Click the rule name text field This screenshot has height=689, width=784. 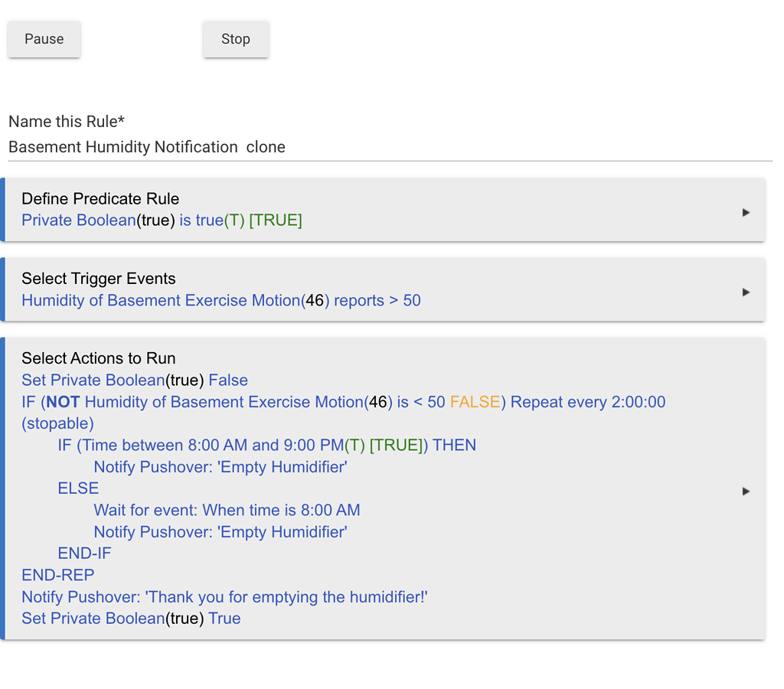click(x=389, y=147)
